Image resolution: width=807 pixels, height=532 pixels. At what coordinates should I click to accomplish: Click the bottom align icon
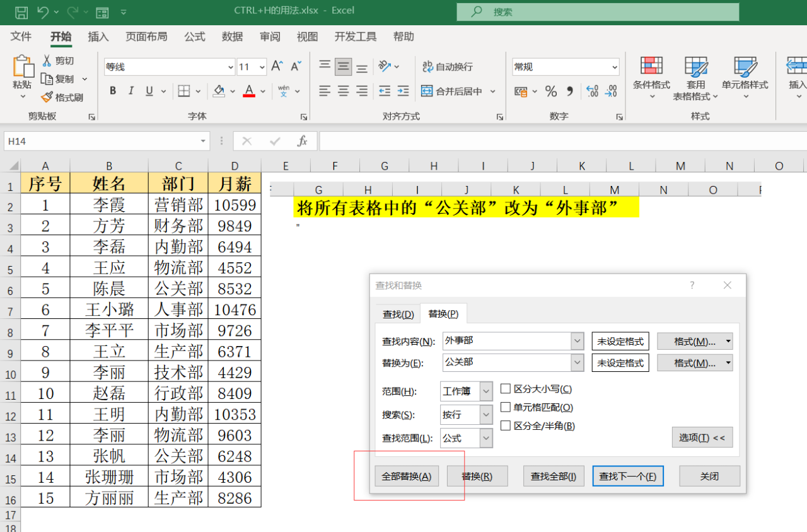[362, 67]
